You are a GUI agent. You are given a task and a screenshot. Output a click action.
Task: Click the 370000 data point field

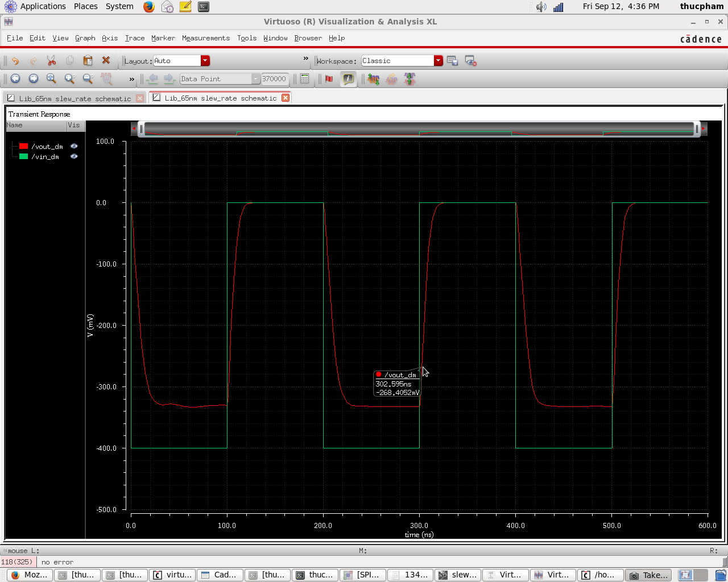[x=274, y=79]
